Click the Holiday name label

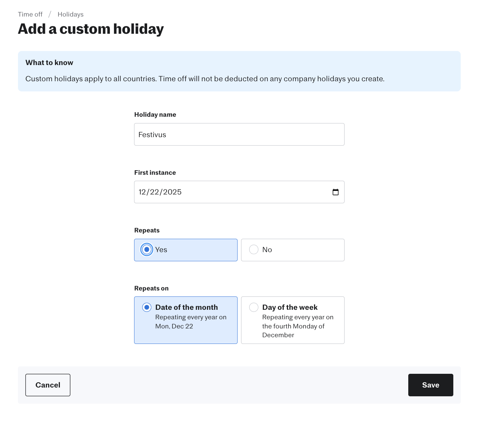155,115
